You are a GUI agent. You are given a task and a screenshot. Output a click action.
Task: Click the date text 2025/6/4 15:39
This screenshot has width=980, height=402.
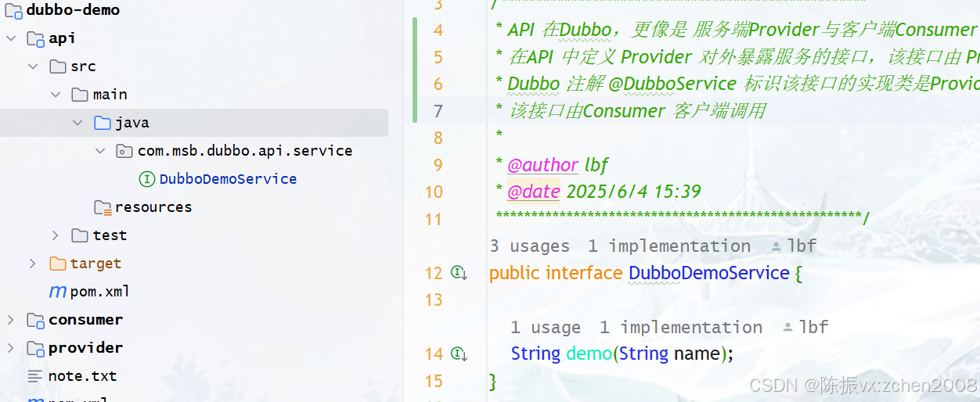pyautogui.click(x=633, y=192)
